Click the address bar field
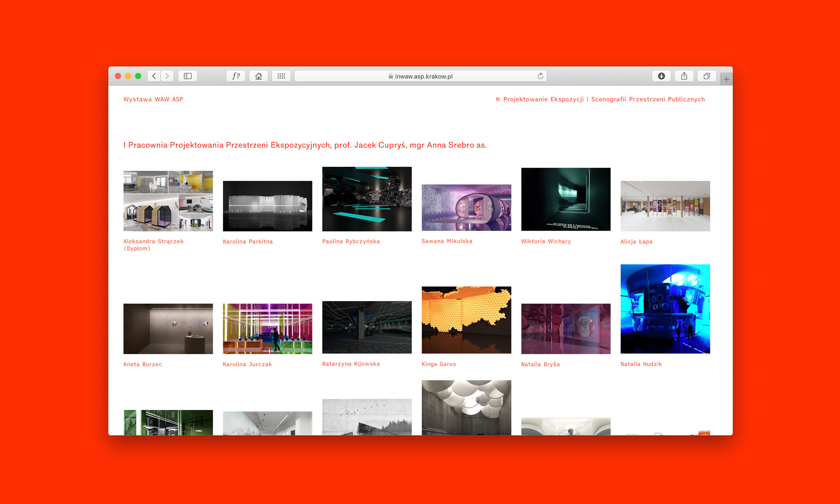The width and height of the screenshot is (840, 504). 420,76
